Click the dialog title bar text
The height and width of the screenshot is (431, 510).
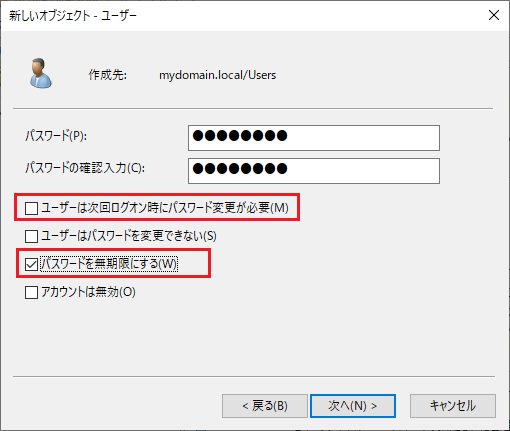click(x=73, y=16)
